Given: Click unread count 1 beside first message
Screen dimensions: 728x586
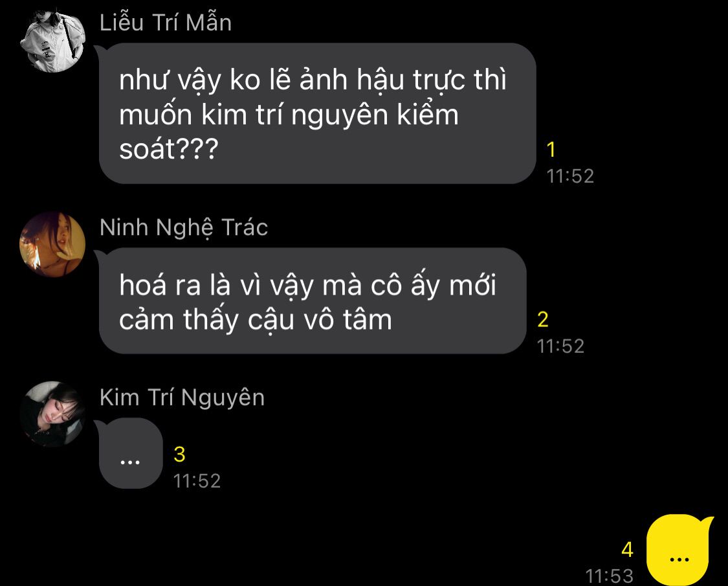Looking at the screenshot, I should tap(551, 150).
